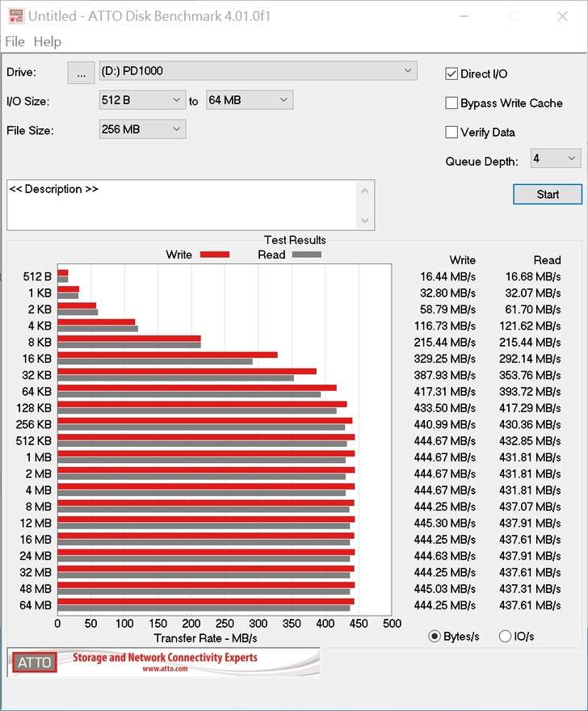Click the gray Read legend swatch
The image size is (588, 711).
click(306, 255)
